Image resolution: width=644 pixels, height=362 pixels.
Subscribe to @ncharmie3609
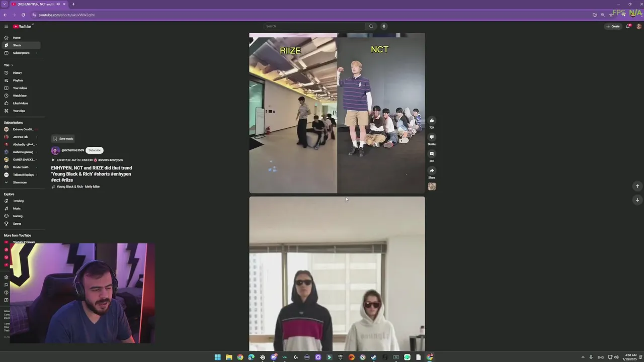point(94,150)
